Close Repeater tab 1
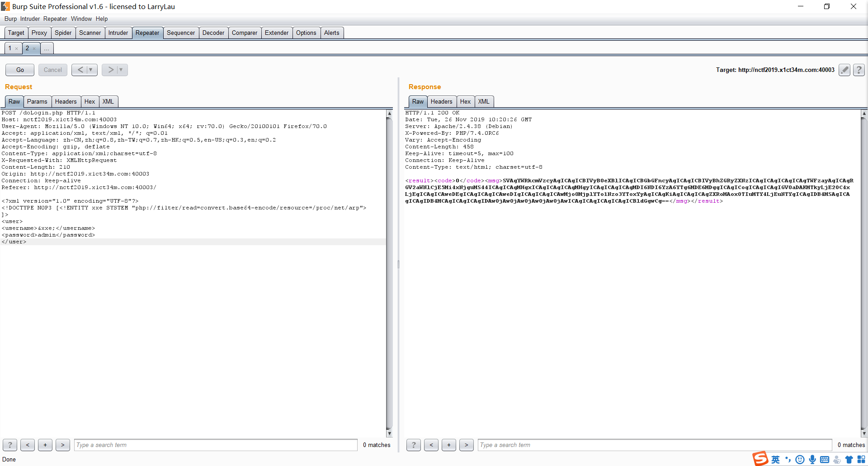 (17, 48)
